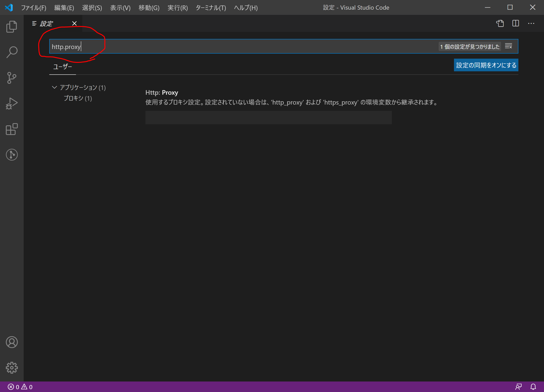This screenshot has width=544, height=392.
Task: Open the ターミナル(T) menu
Action: [x=211, y=8]
